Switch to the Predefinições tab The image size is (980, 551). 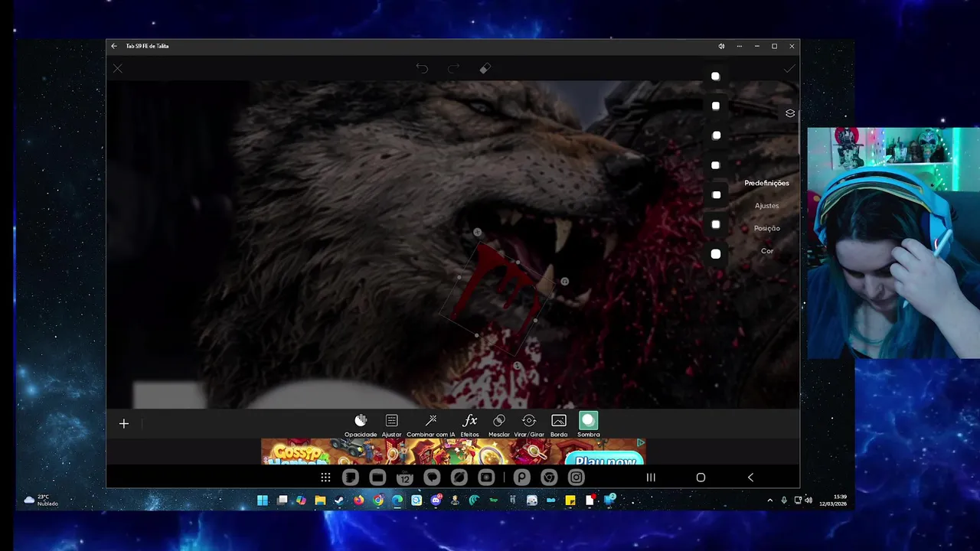(766, 184)
